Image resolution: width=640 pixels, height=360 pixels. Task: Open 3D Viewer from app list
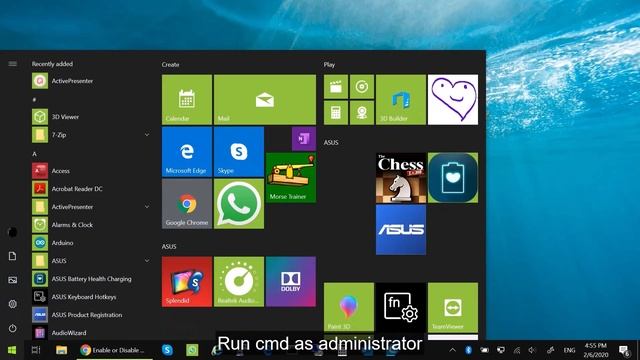(91, 117)
